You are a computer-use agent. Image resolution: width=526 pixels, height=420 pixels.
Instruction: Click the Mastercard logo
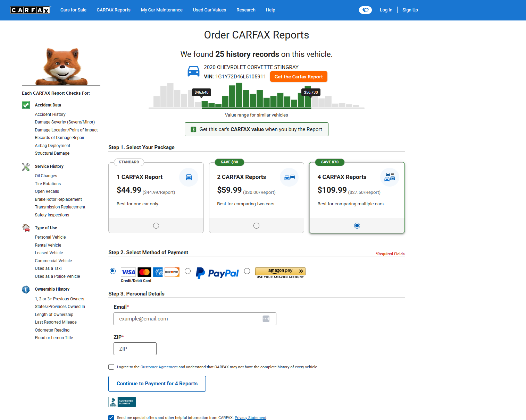(x=144, y=272)
